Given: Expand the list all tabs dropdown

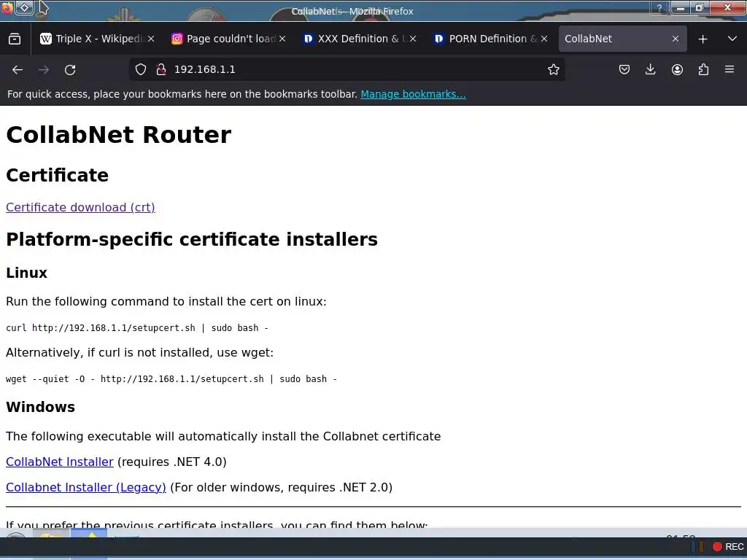Looking at the screenshot, I should tap(732, 39).
